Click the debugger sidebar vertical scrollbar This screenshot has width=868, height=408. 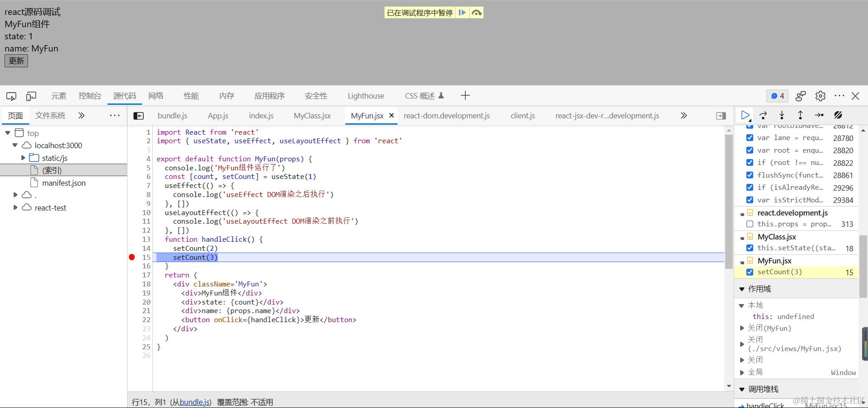(863, 267)
